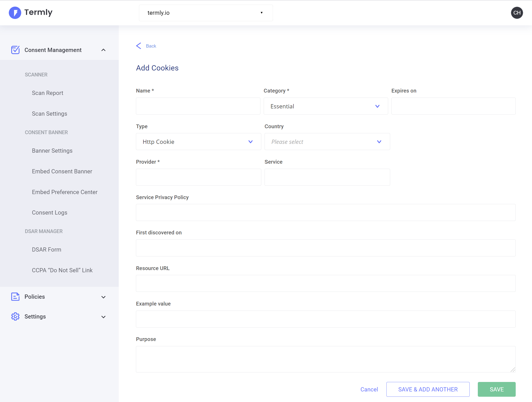Open Consent Logs sidebar item
Screen dimensions: 532x402
(x=50, y=213)
